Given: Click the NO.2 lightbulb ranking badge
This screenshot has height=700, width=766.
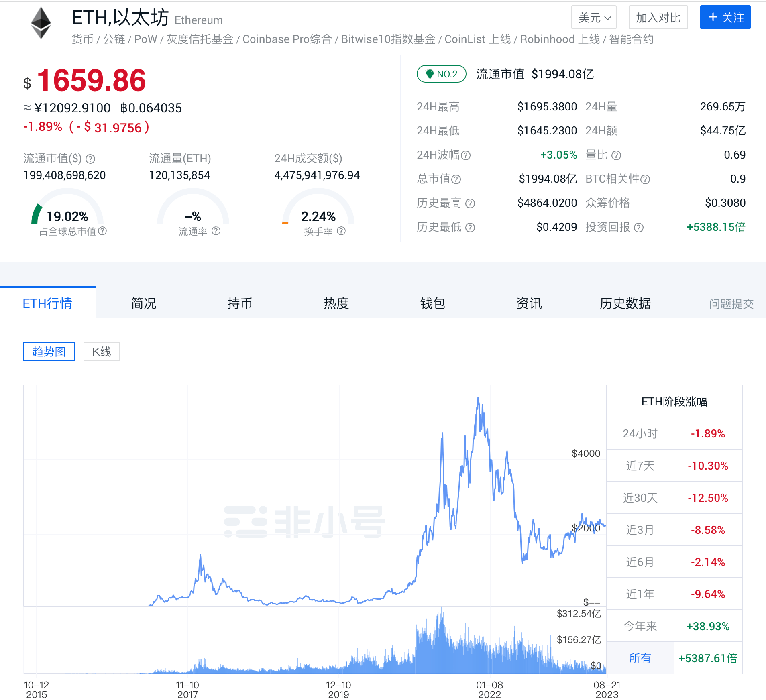Looking at the screenshot, I should (x=441, y=74).
